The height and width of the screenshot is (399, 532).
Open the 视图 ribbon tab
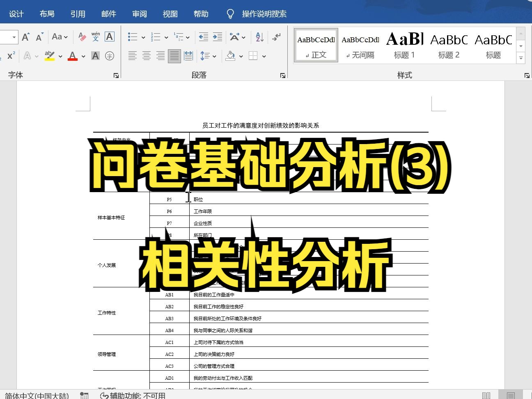(170, 14)
